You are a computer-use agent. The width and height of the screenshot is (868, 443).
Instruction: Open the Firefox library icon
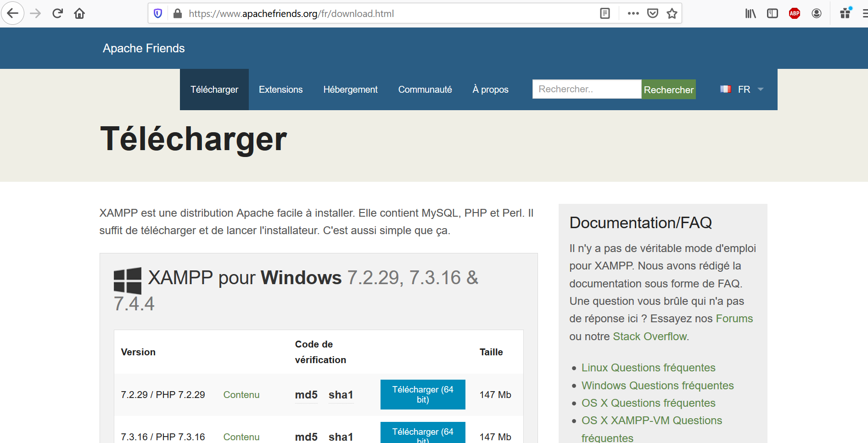coord(750,13)
